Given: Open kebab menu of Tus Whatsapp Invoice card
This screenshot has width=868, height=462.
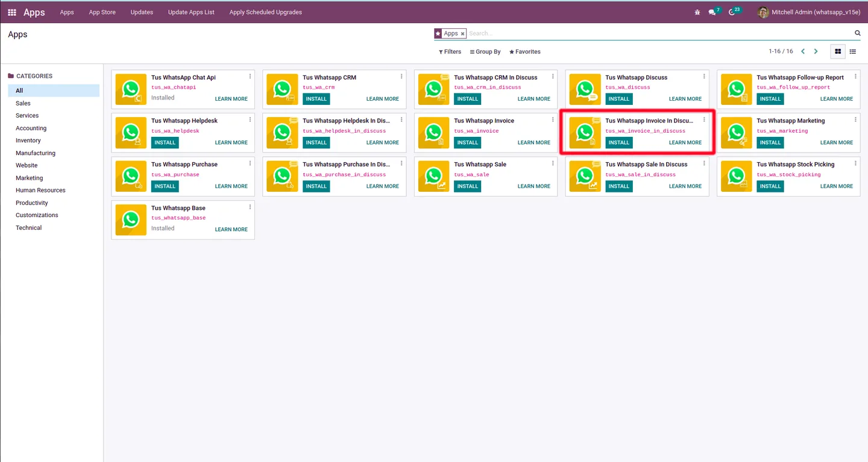Looking at the screenshot, I should [x=553, y=120].
